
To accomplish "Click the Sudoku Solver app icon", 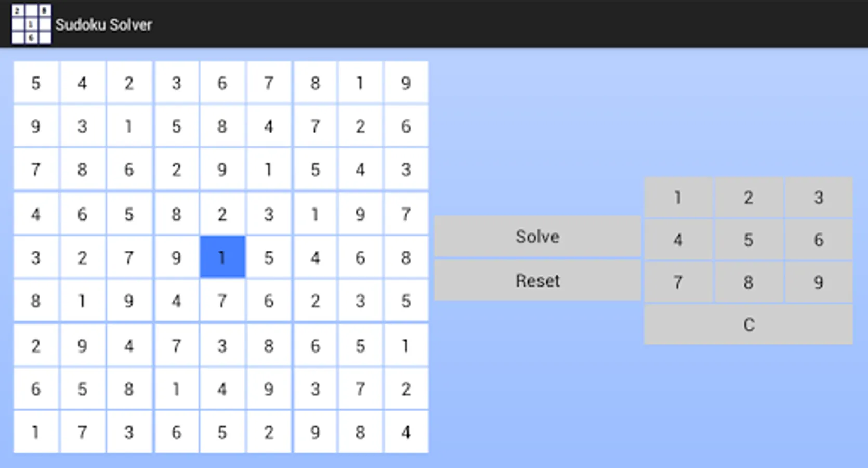I will (x=31, y=24).
